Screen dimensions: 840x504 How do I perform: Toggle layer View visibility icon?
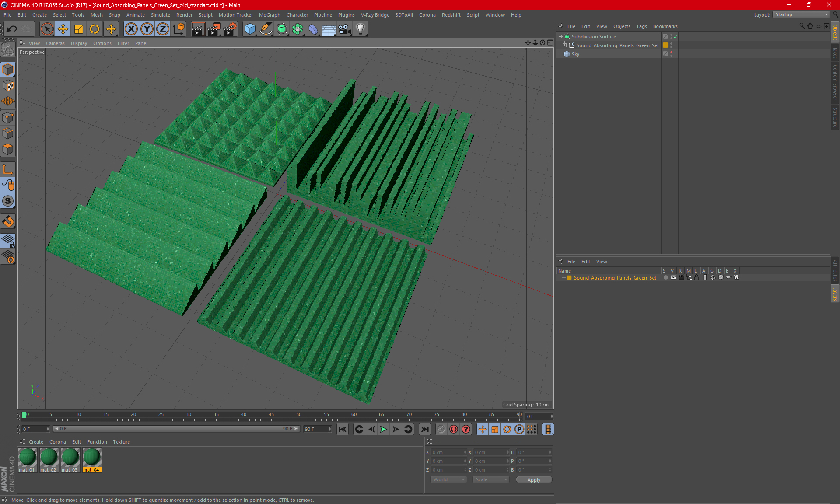click(673, 277)
